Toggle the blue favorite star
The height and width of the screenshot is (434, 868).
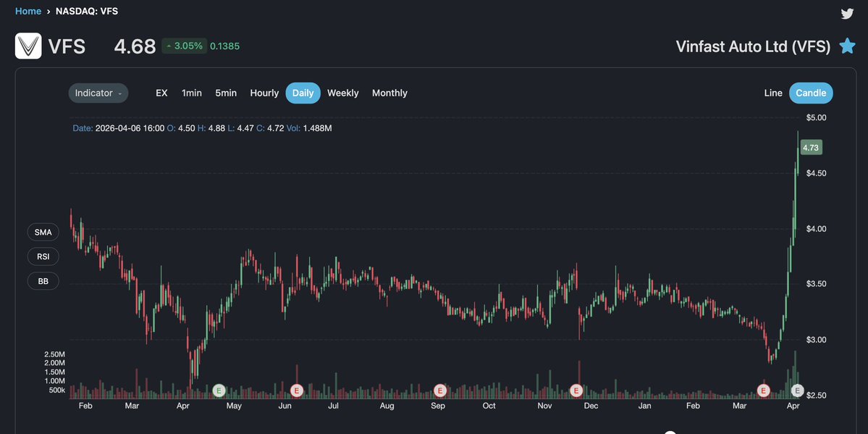[847, 46]
